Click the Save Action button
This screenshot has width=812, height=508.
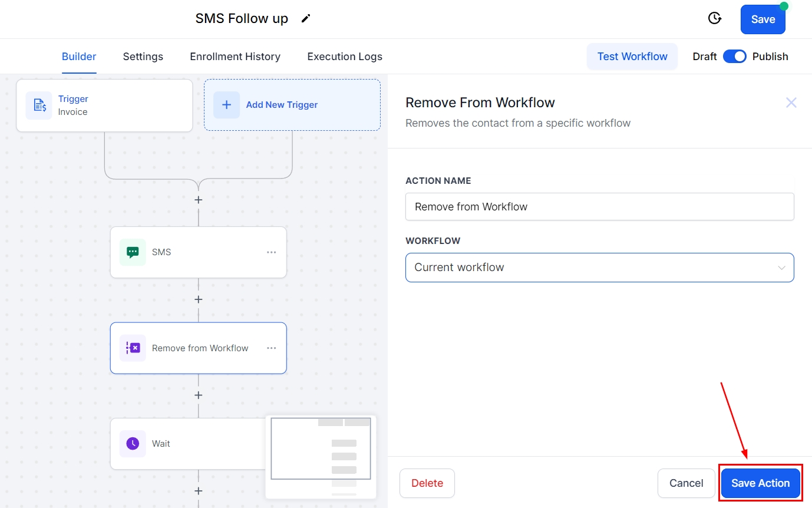click(x=760, y=483)
